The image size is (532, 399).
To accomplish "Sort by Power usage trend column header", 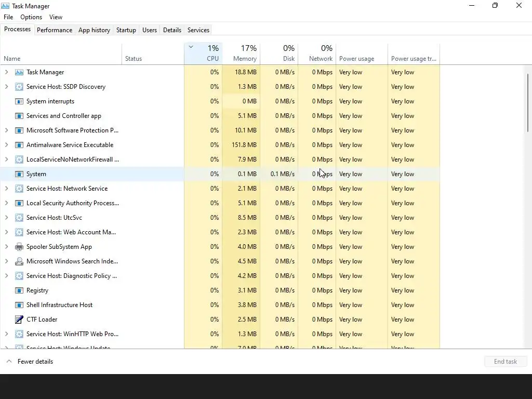I will click(414, 54).
